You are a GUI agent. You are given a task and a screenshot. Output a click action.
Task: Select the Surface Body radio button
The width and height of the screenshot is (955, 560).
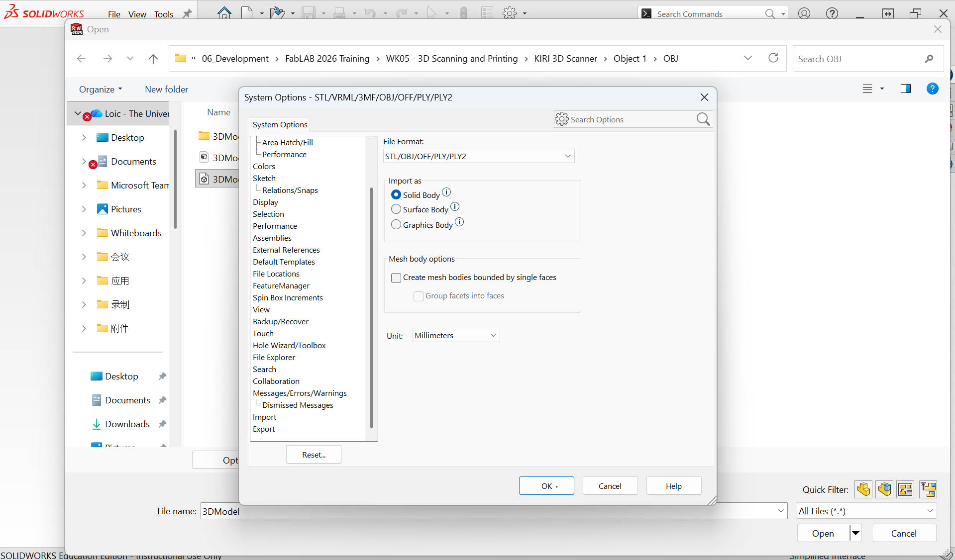tap(396, 209)
